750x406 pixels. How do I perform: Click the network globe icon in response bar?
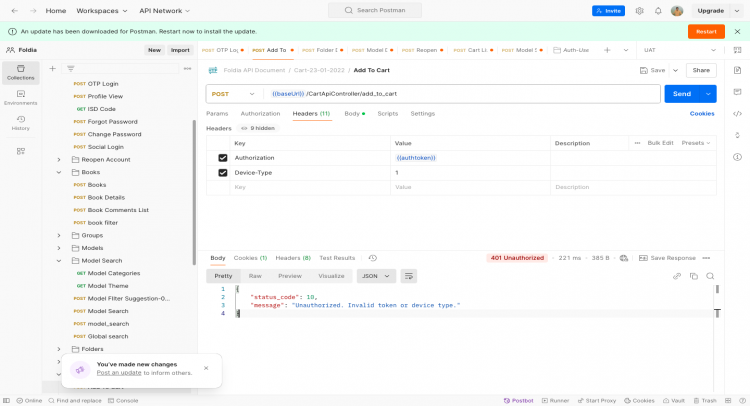tap(624, 258)
